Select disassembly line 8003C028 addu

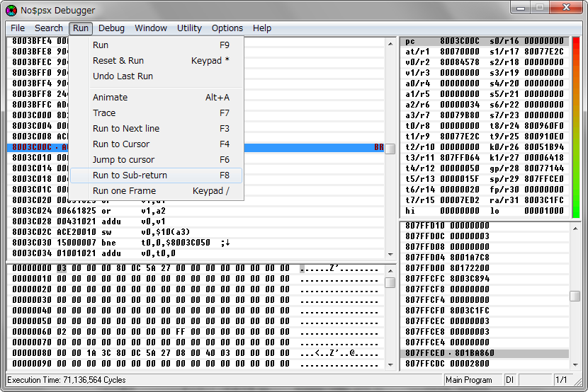click(196, 221)
